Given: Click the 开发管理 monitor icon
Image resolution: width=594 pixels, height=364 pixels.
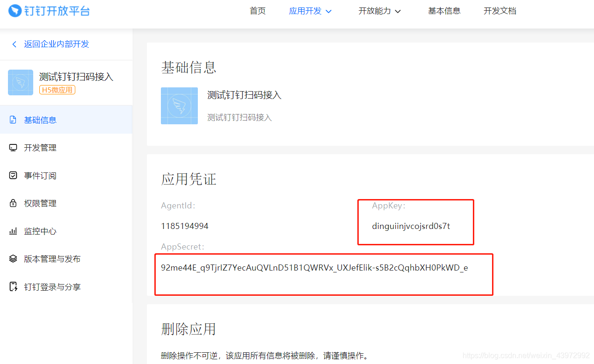Looking at the screenshot, I should (13, 148).
